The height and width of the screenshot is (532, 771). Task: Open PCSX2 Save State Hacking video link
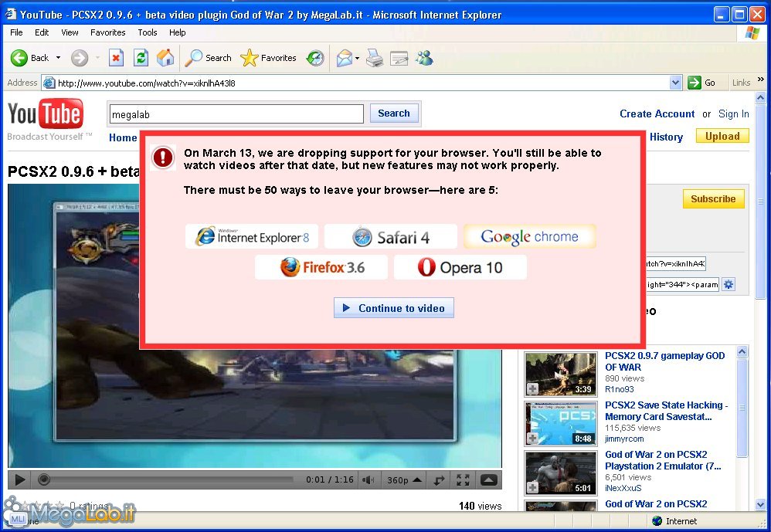pyautogui.click(x=666, y=411)
